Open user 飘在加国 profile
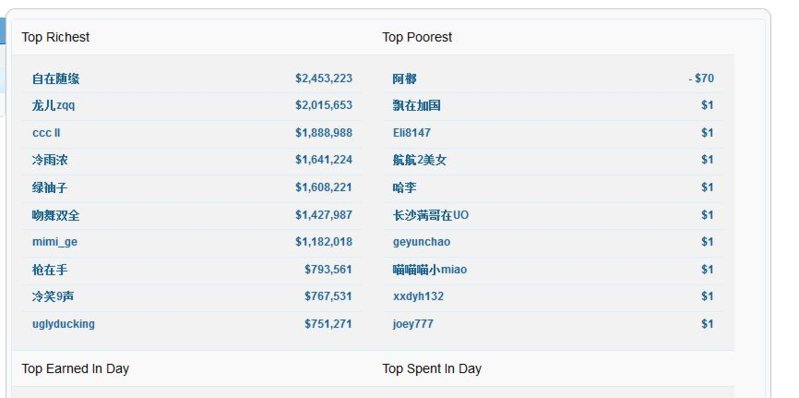This screenshot has height=398, width=799. [x=417, y=105]
